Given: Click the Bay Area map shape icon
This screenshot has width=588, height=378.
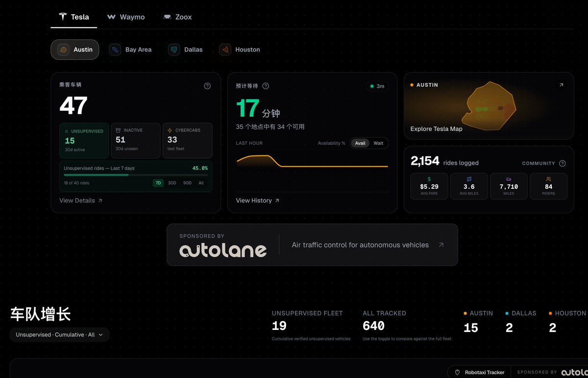Looking at the screenshot, I should (x=115, y=50).
